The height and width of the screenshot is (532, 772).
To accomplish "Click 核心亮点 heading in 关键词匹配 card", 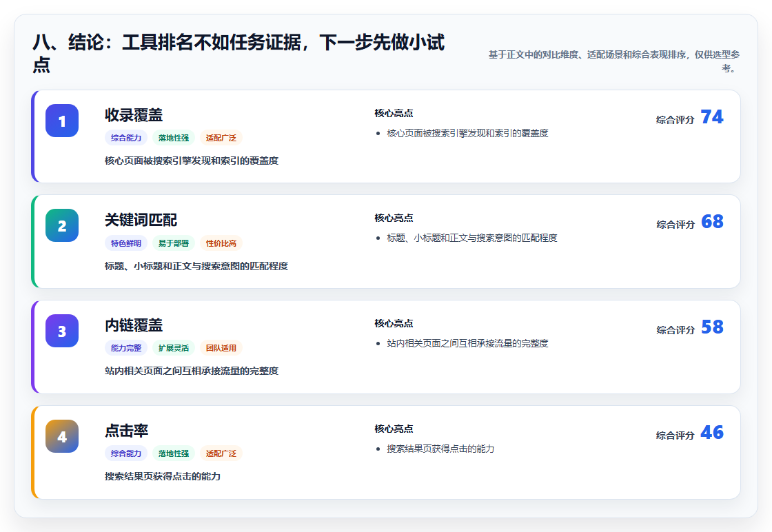I will click(394, 218).
